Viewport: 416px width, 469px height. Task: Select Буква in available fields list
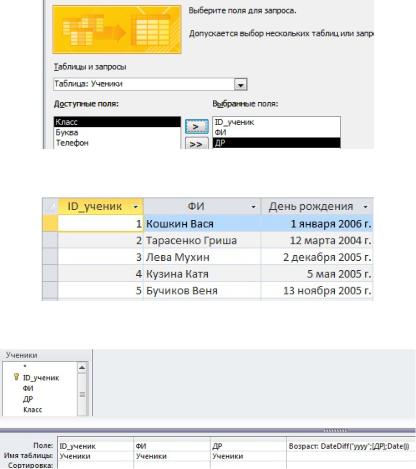[117, 132]
